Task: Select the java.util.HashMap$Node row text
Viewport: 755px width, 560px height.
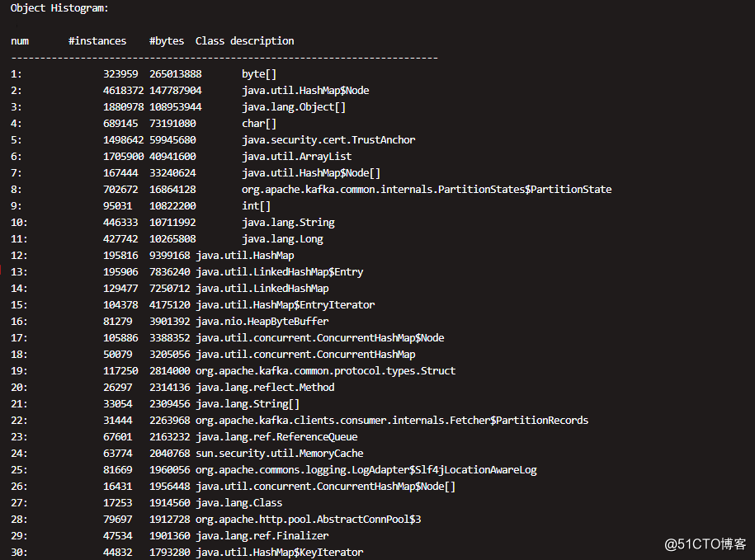Action: coord(305,91)
